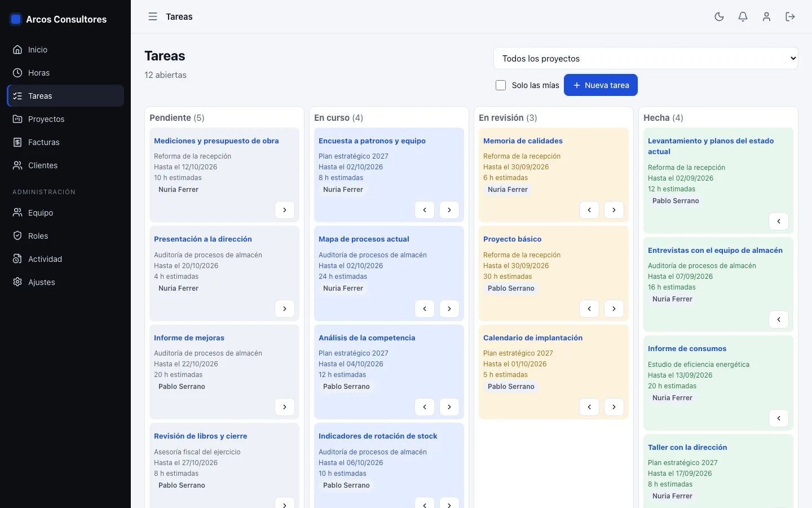
Task: Open Clientes in sidebar
Action: pyautogui.click(x=65, y=165)
